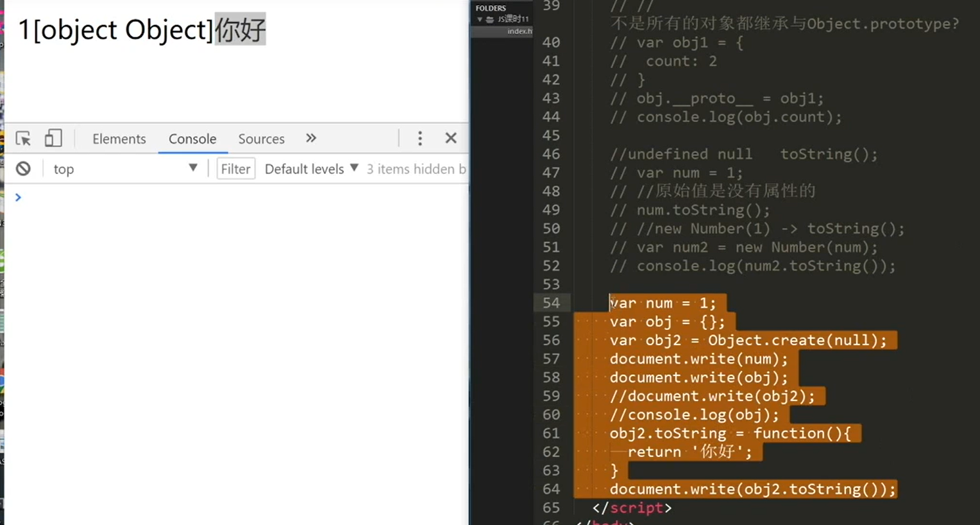The width and height of the screenshot is (980, 525).
Task: Click the '// var obj1 = {' comment line
Action: click(x=677, y=42)
